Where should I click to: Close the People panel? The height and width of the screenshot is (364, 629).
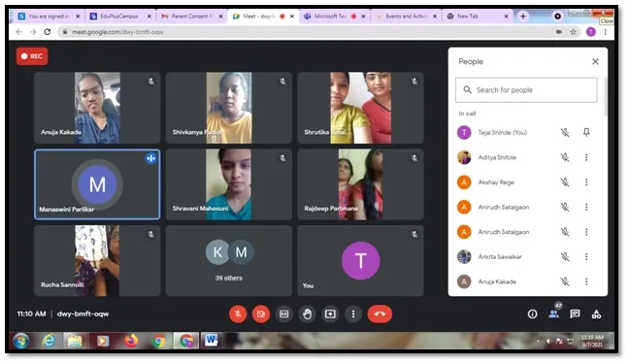pyautogui.click(x=595, y=61)
